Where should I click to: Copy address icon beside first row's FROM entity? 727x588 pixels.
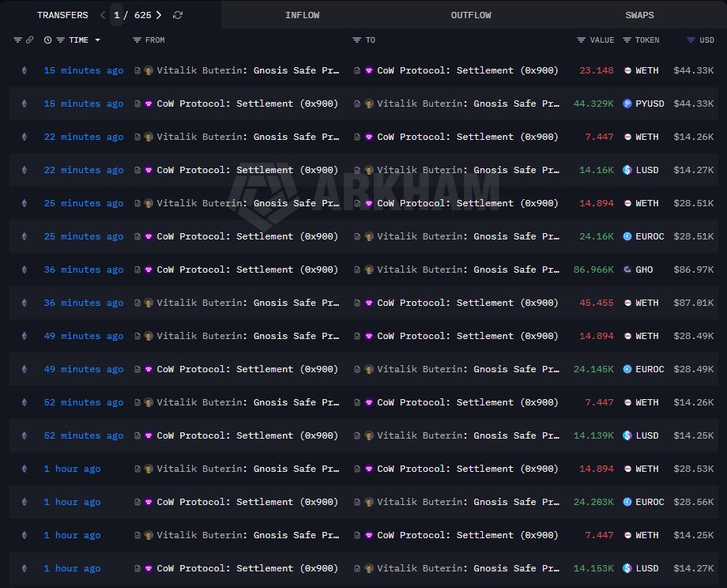[137, 70]
